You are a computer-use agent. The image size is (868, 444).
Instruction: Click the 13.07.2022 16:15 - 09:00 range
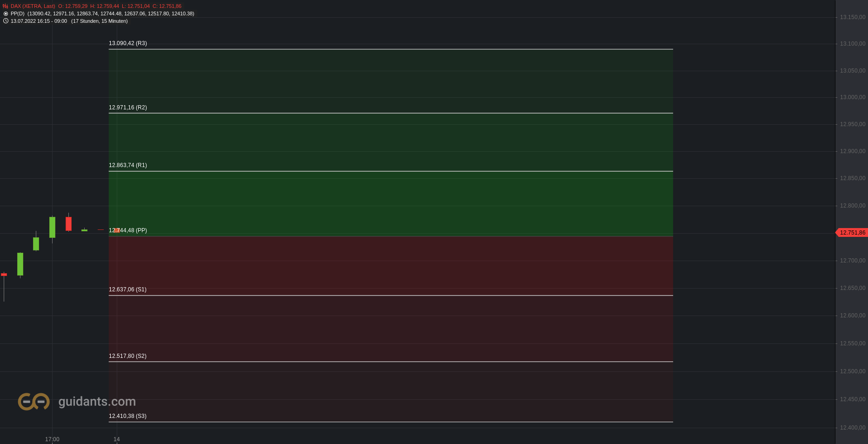click(39, 21)
